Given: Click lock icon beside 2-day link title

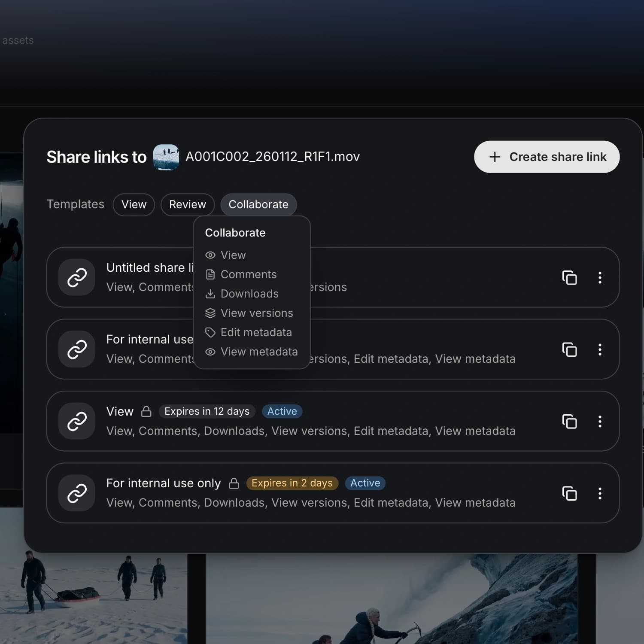Looking at the screenshot, I should (x=234, y=483).
